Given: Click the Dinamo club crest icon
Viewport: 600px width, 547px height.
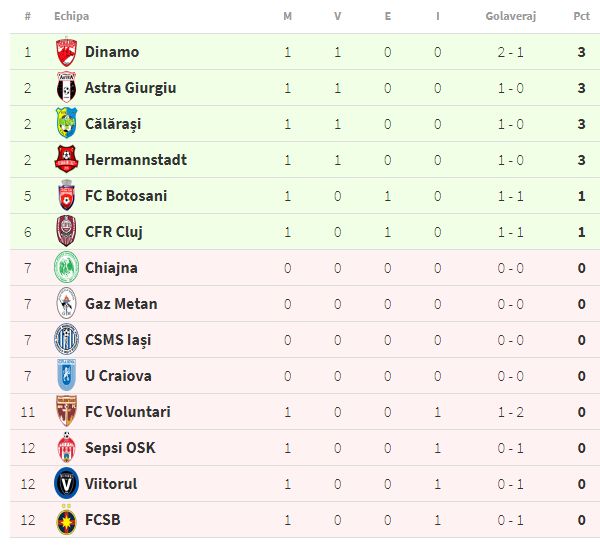Looking at the screenshot, I should pyautogui.click(x=66, y=52).
